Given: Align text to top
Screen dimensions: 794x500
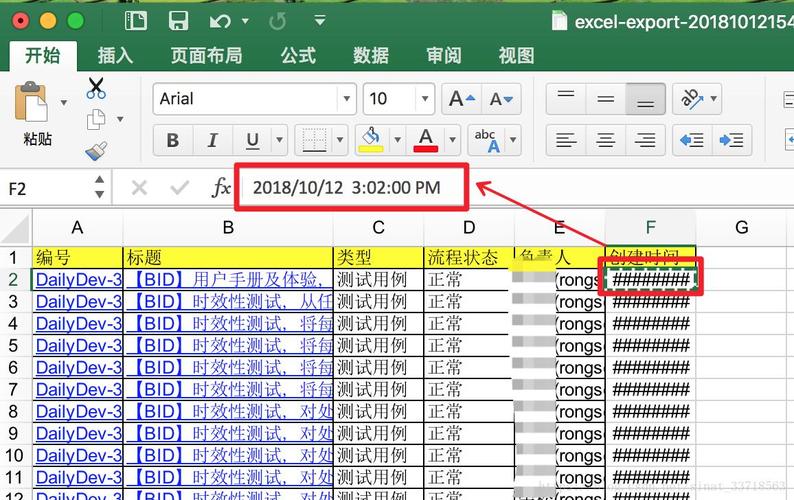Looking at the screenshot, I should coord(566,99).
